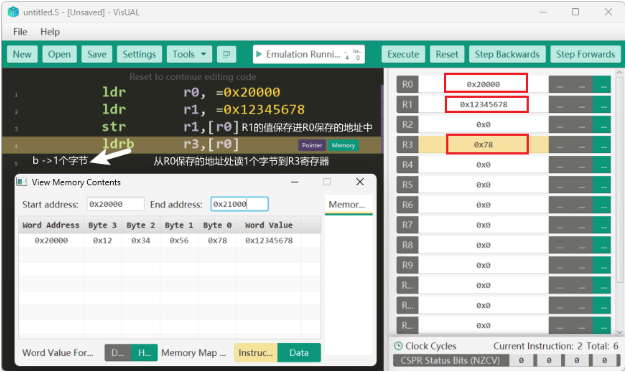The height and width of the screenshot is (372, 625).
Task: Click R5's 0x0 register value
Action: coord(483,185)
